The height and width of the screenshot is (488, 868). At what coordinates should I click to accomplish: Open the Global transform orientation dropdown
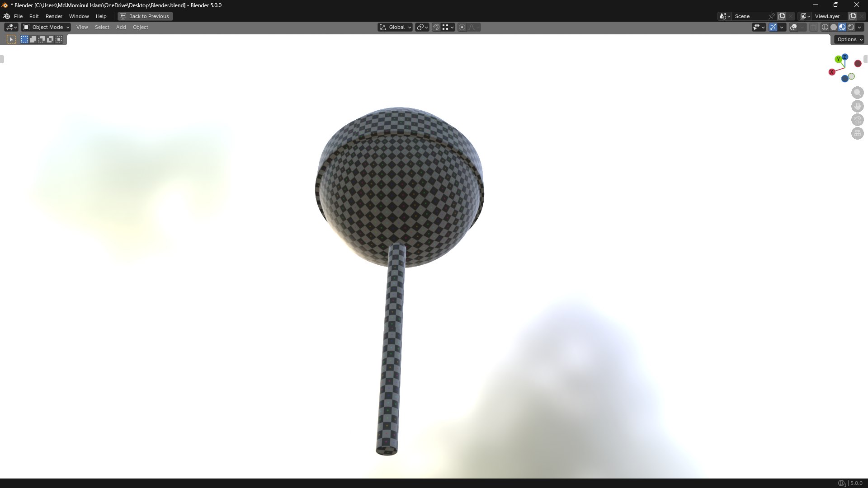tap(395, 27)
